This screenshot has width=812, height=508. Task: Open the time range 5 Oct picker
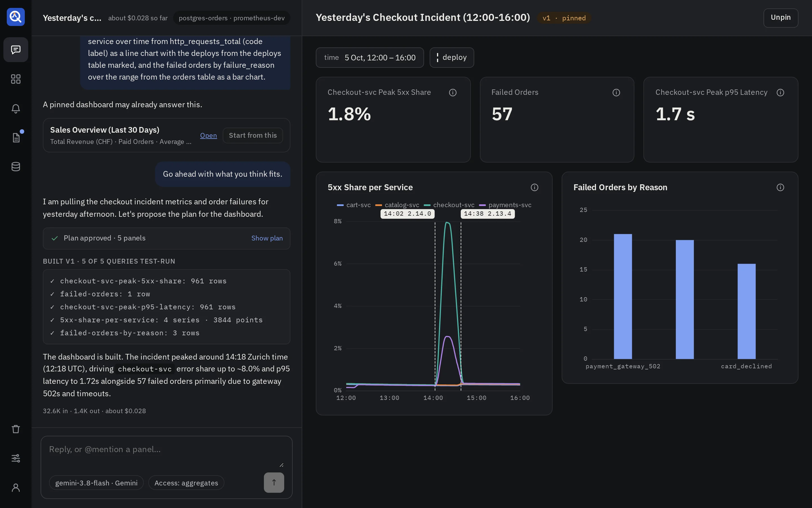coord(370,58)
